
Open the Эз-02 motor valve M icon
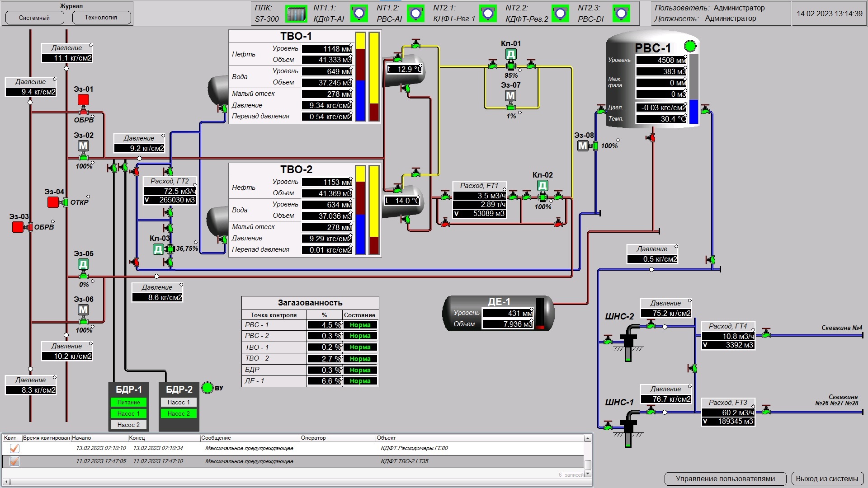point(83,146)
